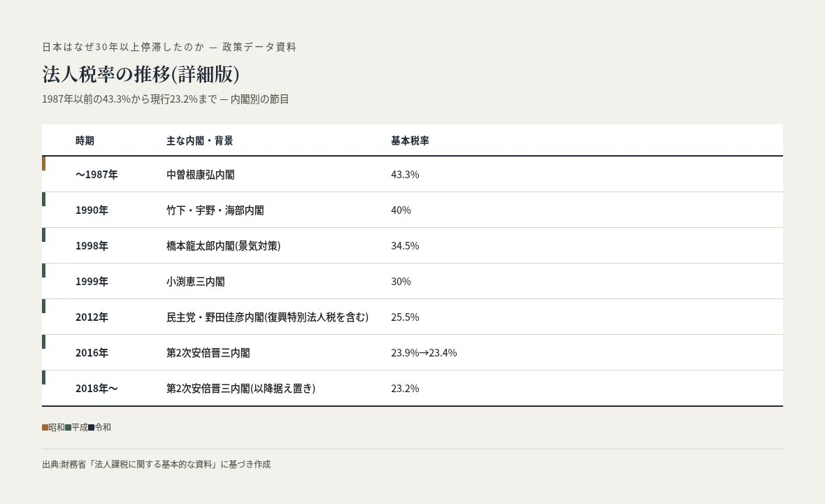
Task: Click the brown era marker beside 〜1987年
Action: pos(43,164)
